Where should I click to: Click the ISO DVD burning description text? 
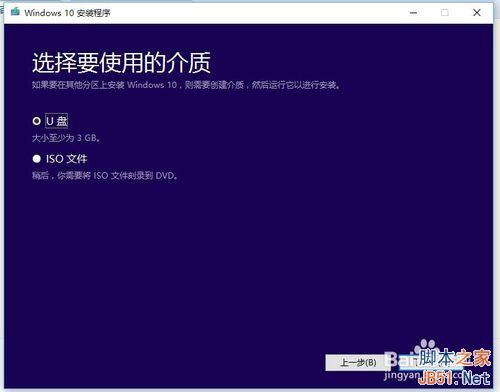105,175
